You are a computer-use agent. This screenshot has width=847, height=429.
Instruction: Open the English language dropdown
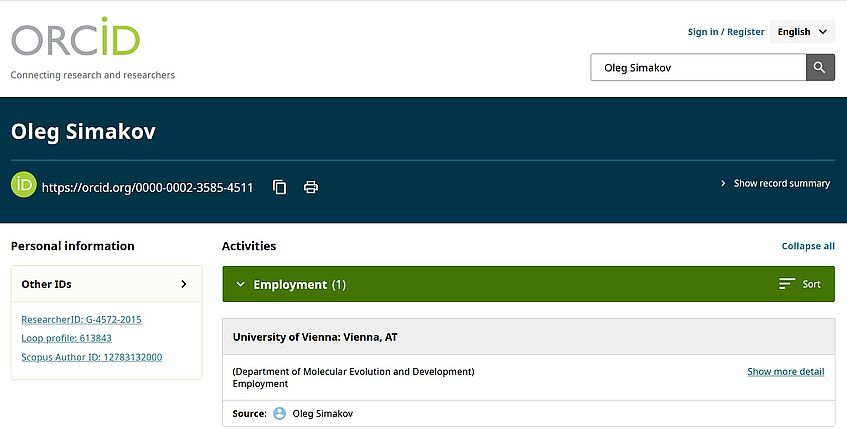pyautogui.click(x=803, y=32)
